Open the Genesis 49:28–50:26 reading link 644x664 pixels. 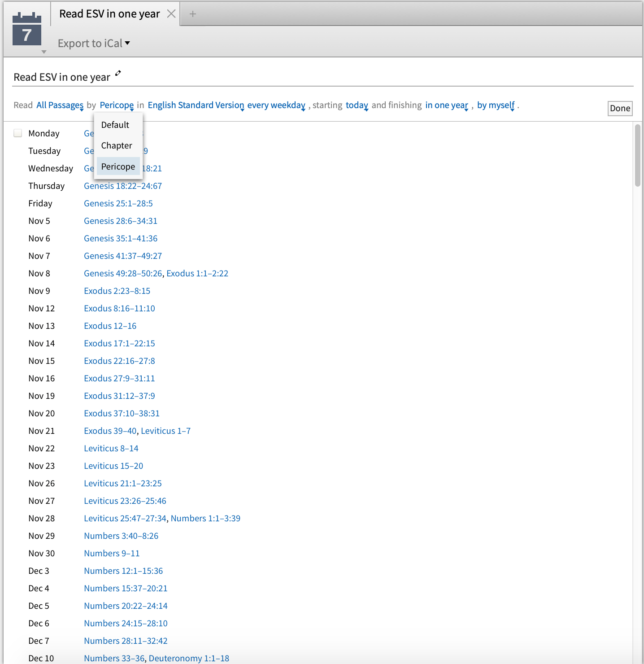(123, 273)
